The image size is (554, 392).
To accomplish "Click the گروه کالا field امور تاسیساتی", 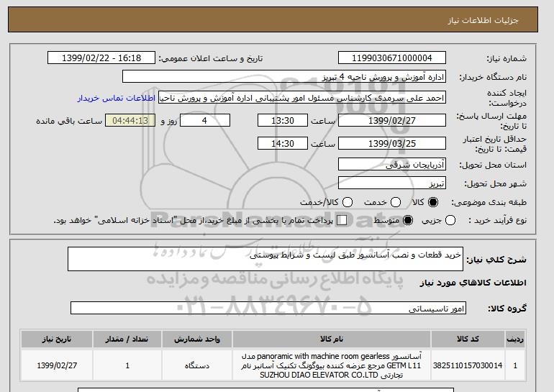I will [268, 309].
